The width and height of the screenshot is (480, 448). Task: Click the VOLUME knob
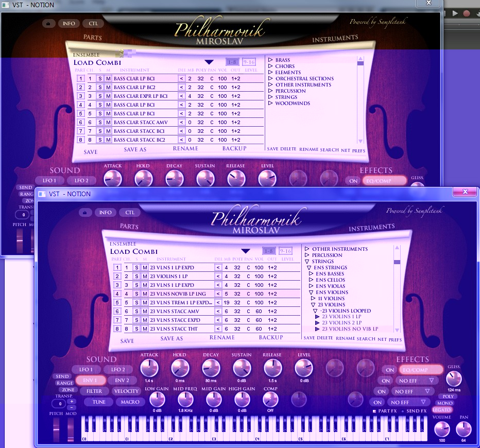[x=442, y=429]
